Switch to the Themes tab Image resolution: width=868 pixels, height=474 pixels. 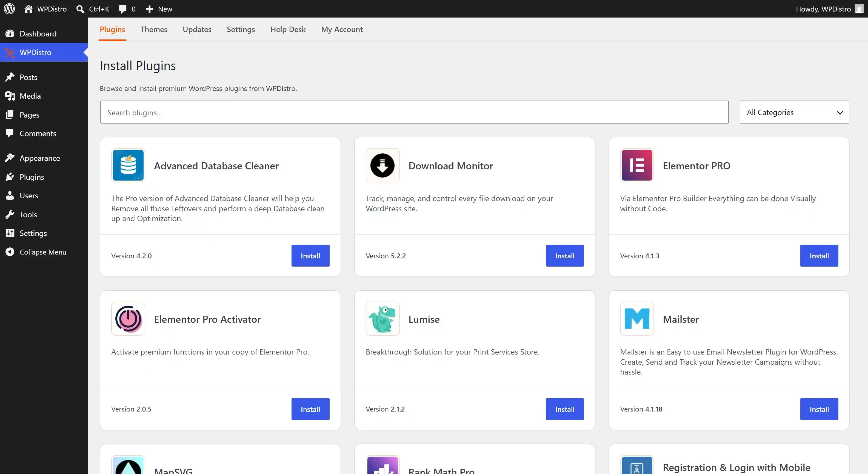[x=154, y=30]
